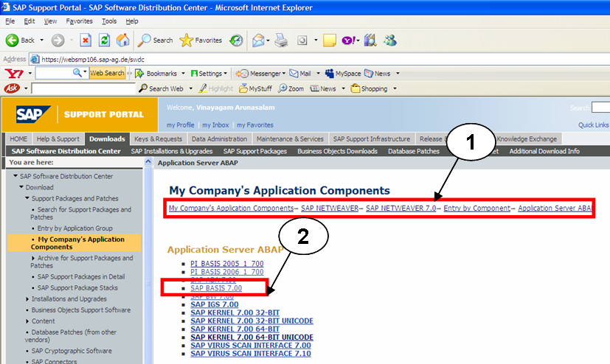The width and height of the screenshot is (610, 364).
Task: Collapse the Download tree node
Action: [21, 187]
